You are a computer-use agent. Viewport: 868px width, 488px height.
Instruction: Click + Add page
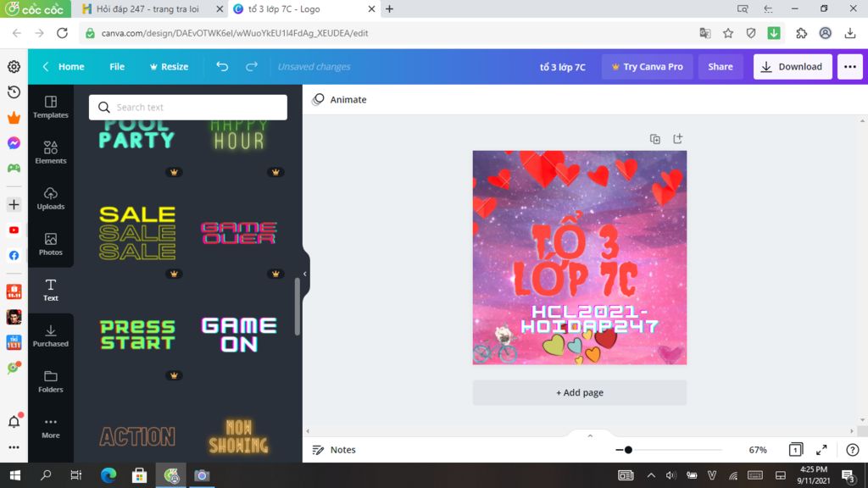coord(580,392)
